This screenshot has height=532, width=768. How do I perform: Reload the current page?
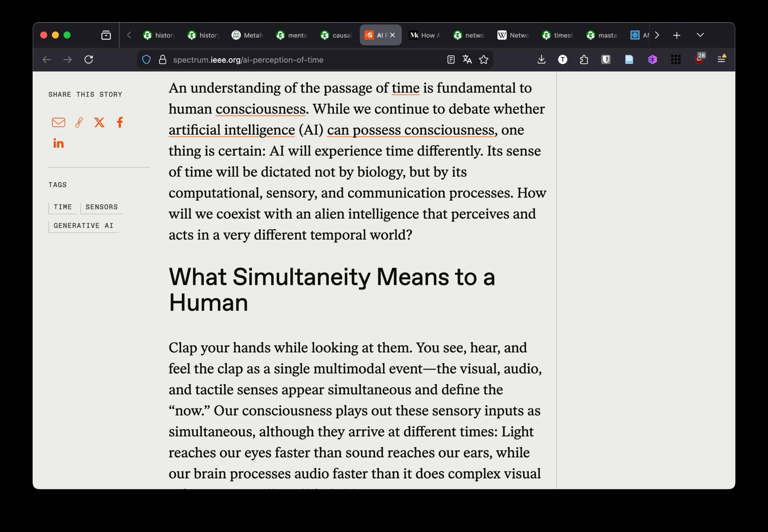click(88, 60)
